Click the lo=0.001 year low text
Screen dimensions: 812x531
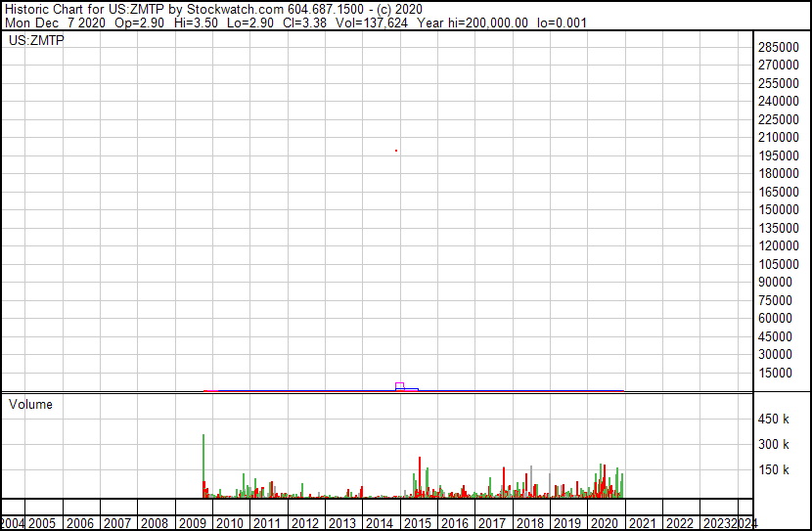(562, 22)
